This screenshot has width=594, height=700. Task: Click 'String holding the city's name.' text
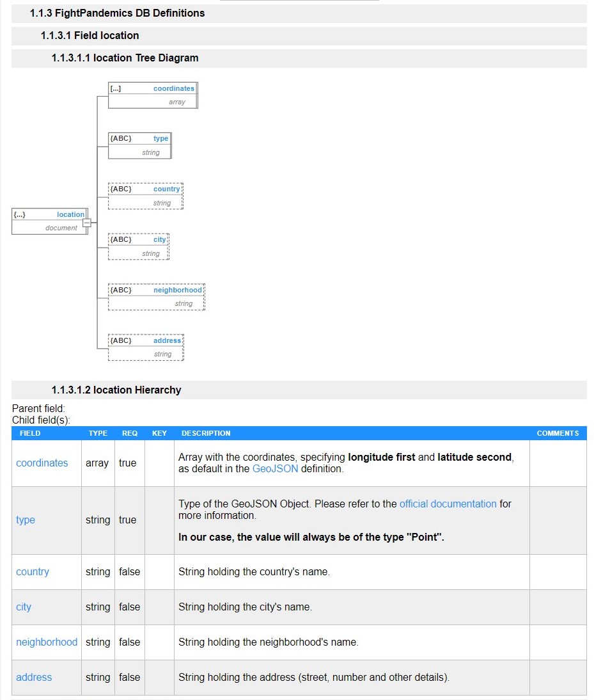click(x=246, y=607)
